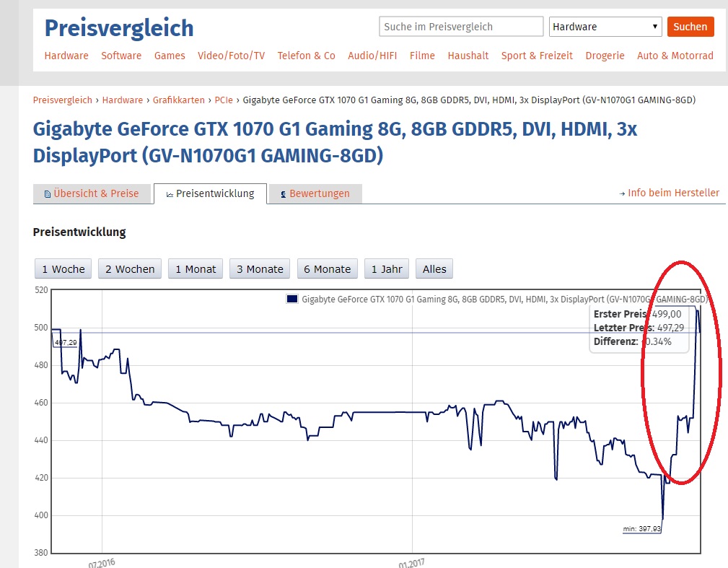Click the min: 397,93 marker label
The width and height of the screenshot is (728, 568).
click(x=641, y=529)
